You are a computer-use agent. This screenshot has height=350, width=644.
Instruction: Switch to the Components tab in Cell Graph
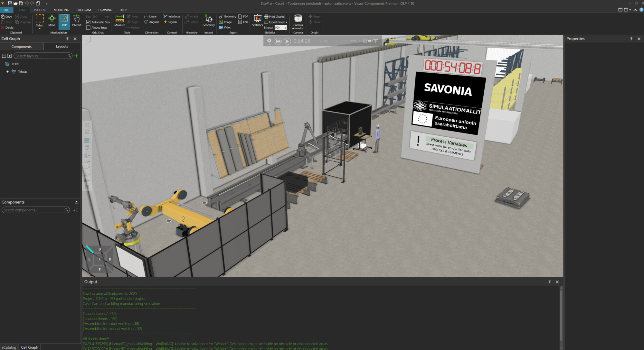click(x=22, y=47)
